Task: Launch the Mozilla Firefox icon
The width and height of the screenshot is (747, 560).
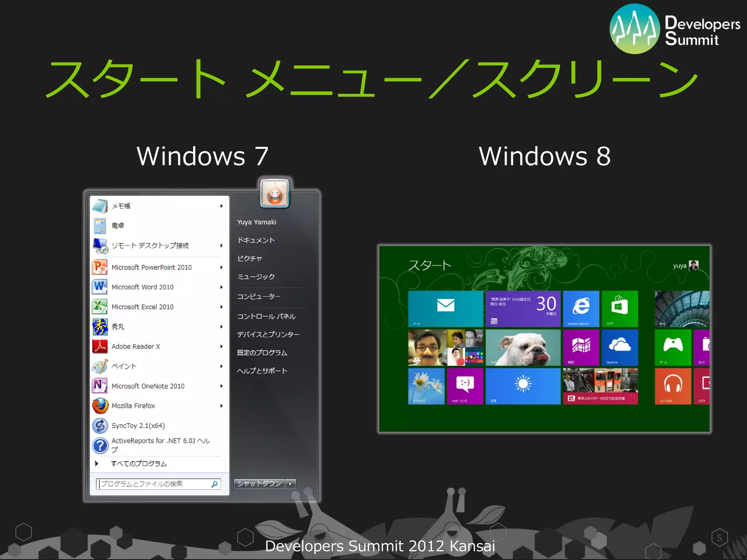Action: (x=100, y=406)
